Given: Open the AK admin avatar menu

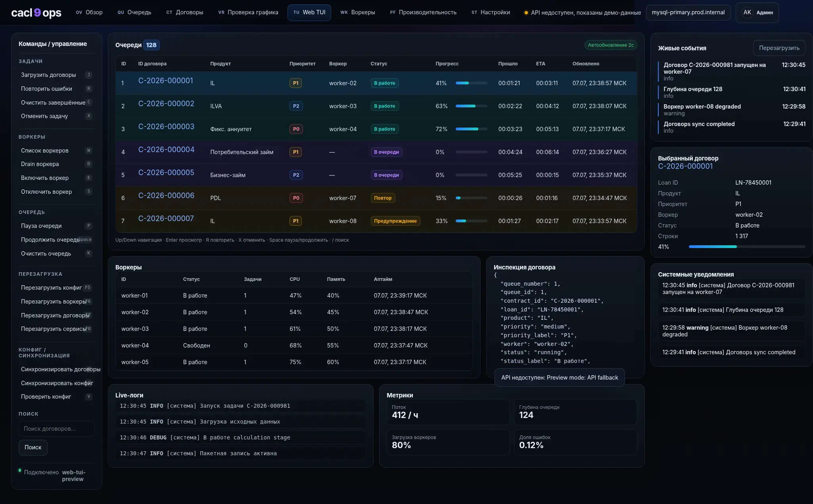Looking at the screenshot, I should click(x=757, y=13).
